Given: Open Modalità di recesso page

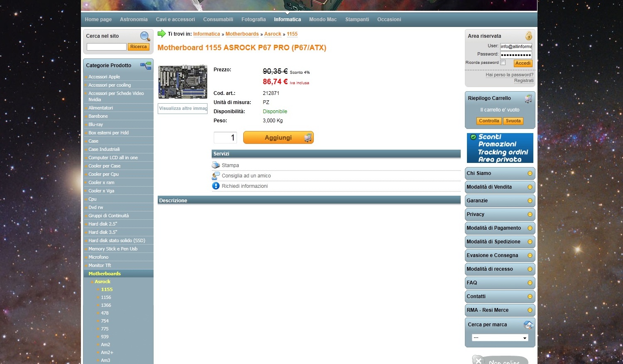Looking at the screenshot, I should click(500, 269).
